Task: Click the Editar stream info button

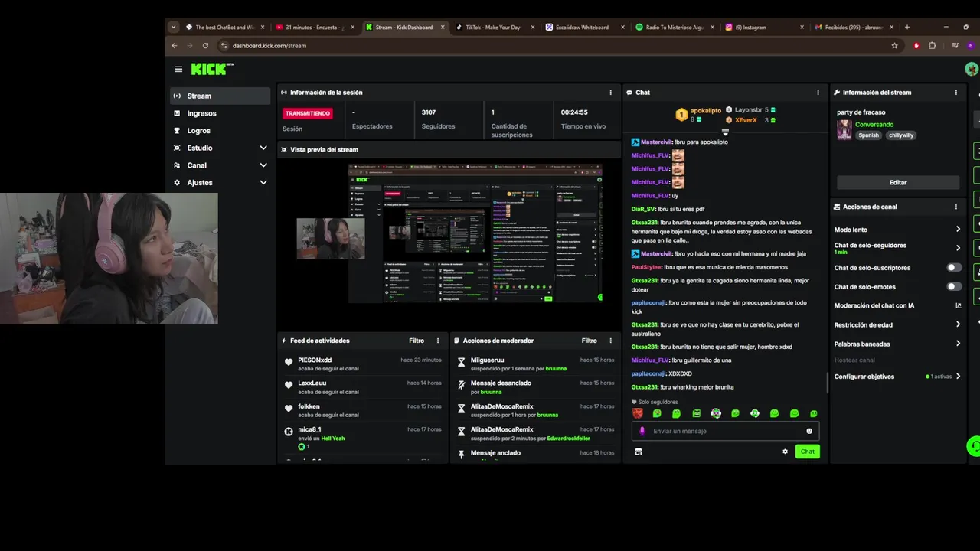Action: [898, 182]
